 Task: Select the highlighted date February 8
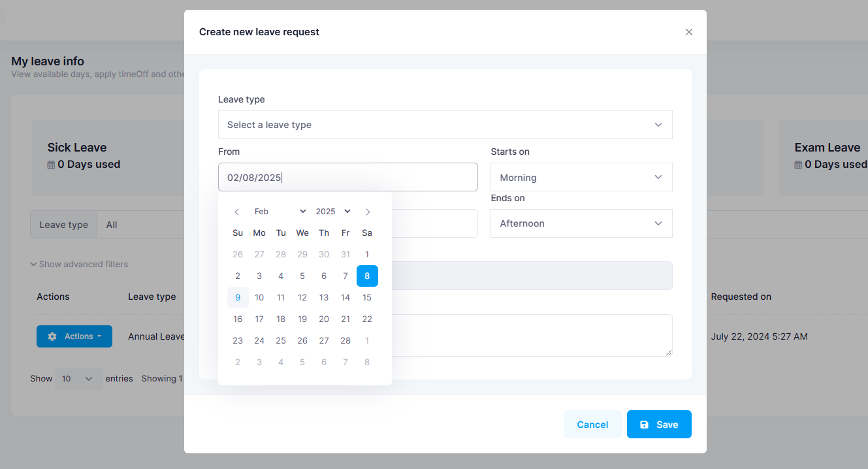367,276
